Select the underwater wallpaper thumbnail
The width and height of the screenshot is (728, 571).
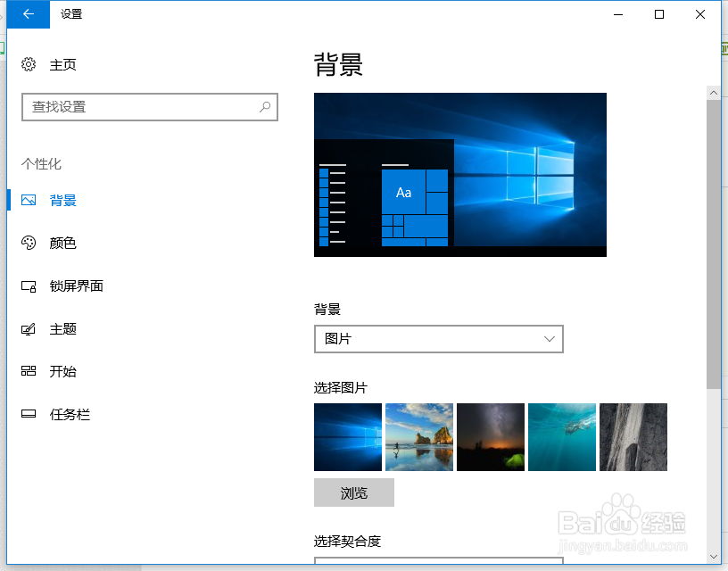(x=562, y=437)
